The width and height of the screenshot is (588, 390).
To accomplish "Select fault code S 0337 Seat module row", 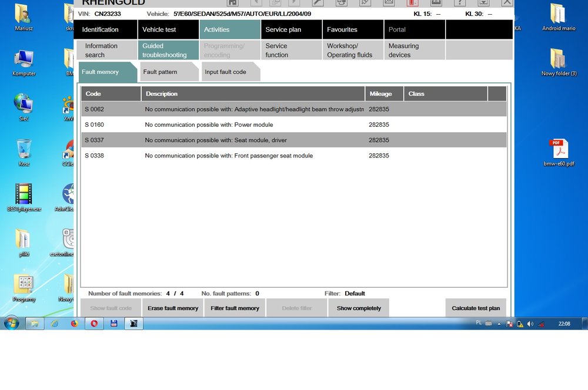I will (253, 140).
